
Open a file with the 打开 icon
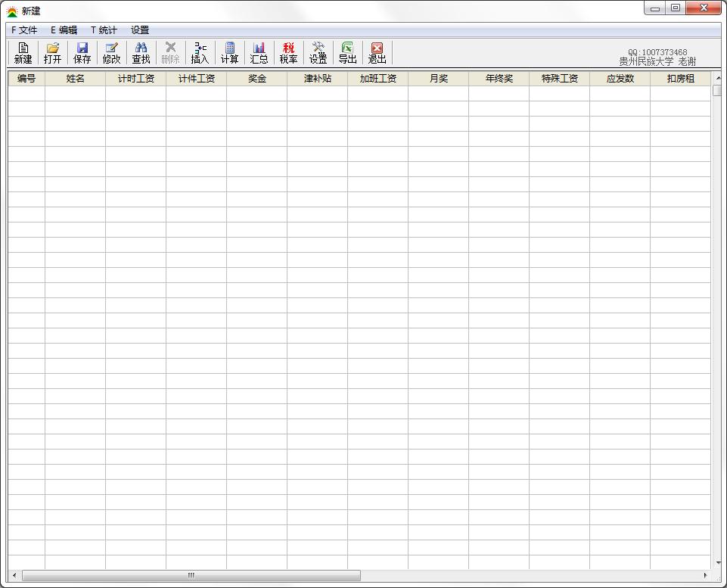tap(52, 53)
